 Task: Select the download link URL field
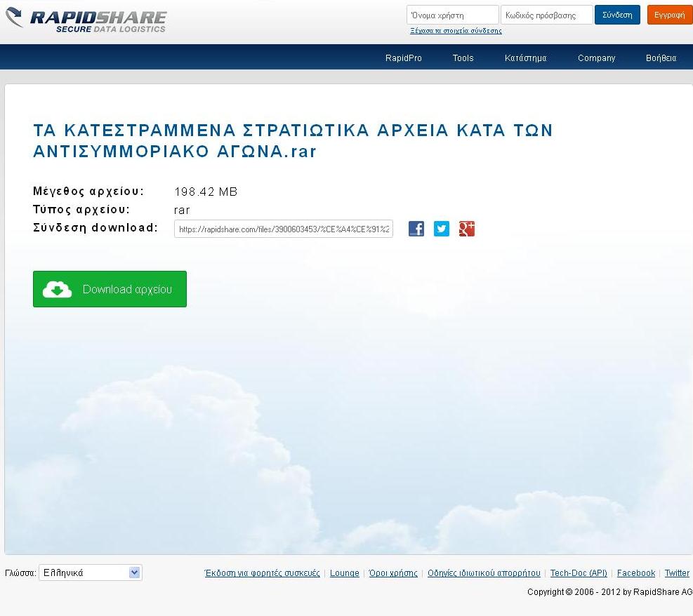[x=284, y=229]
